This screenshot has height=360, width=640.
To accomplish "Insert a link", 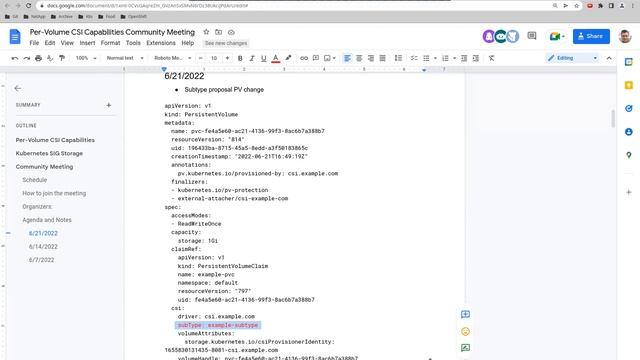I will click(304, 58).
